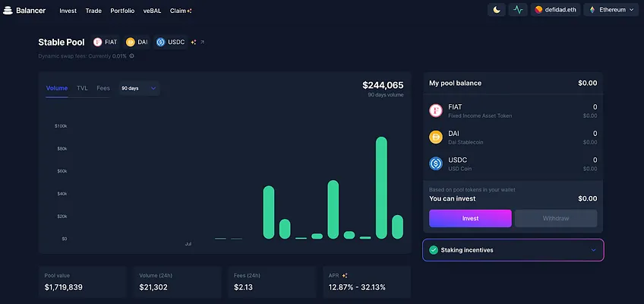Open the Ethereum network dropdown
The width and height of the screenshot is (644, 304).
(x=611, y=10)
